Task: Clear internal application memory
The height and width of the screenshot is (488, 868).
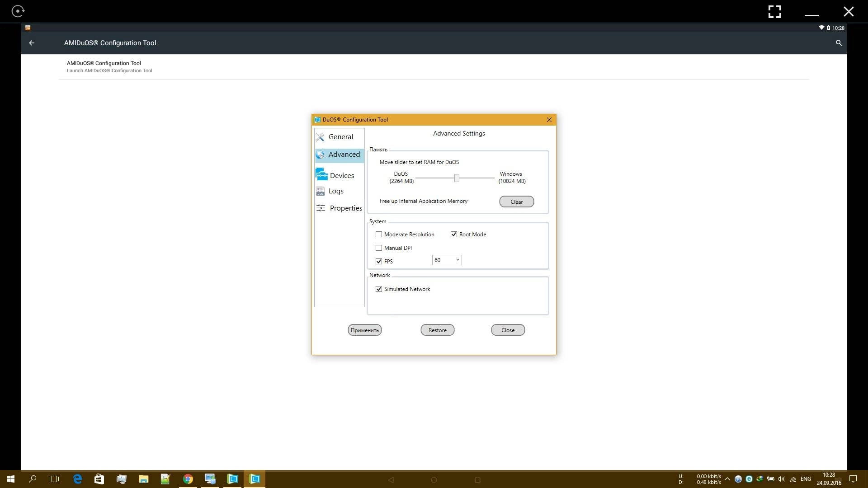Action: coord(516,202)
